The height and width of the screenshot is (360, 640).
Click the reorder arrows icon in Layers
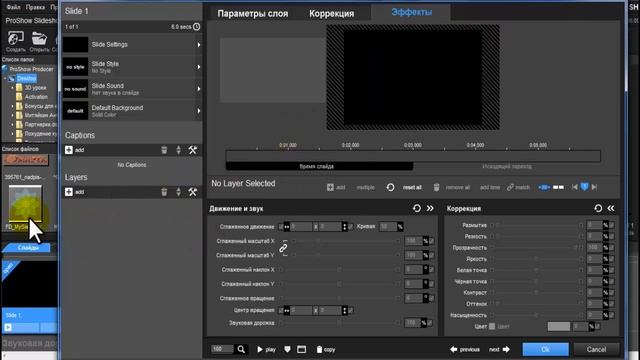[x=178, y=192]
